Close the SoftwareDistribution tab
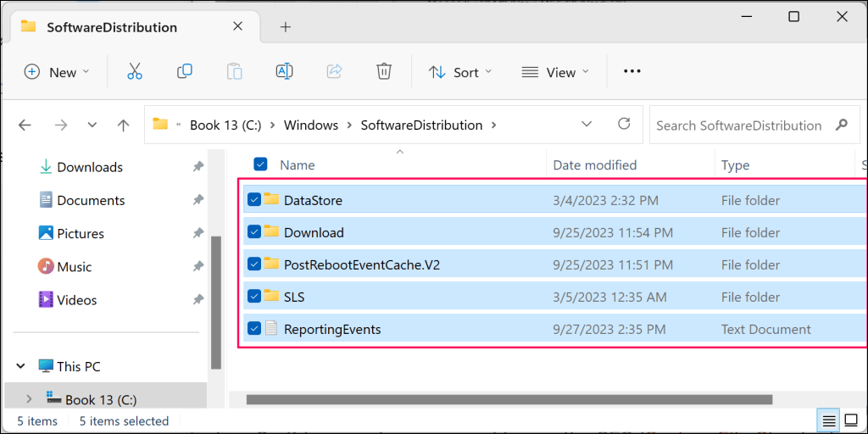The image size is (868, 434). click(237, 26)
